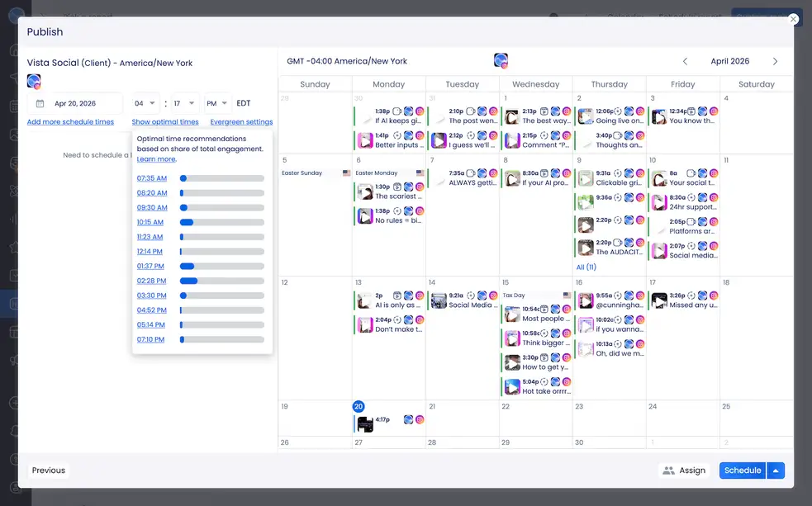The height and width of the screenshot is (506, 812).
Task: Advance to May using the next month chevron
Action: point(775,60)
